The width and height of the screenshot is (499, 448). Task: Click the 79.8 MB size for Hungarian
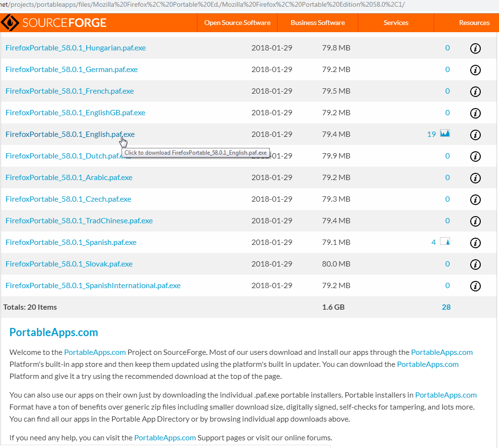336,48
